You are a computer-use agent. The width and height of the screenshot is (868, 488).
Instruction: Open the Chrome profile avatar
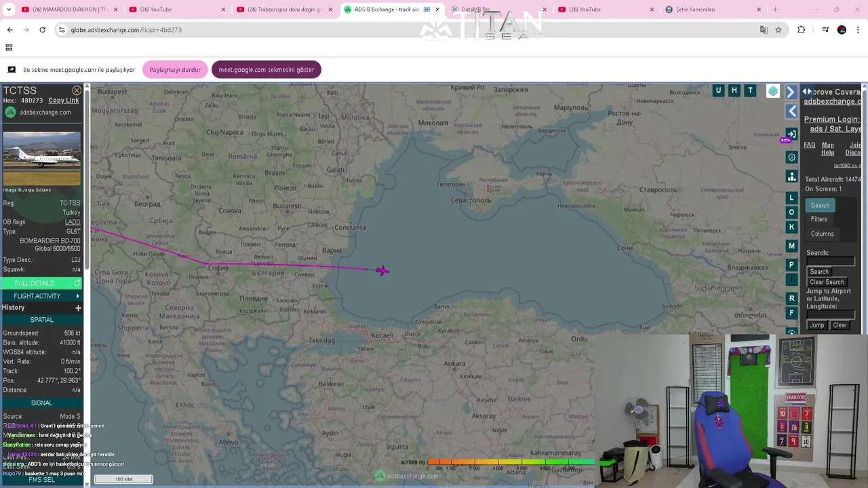pos(842,30)
